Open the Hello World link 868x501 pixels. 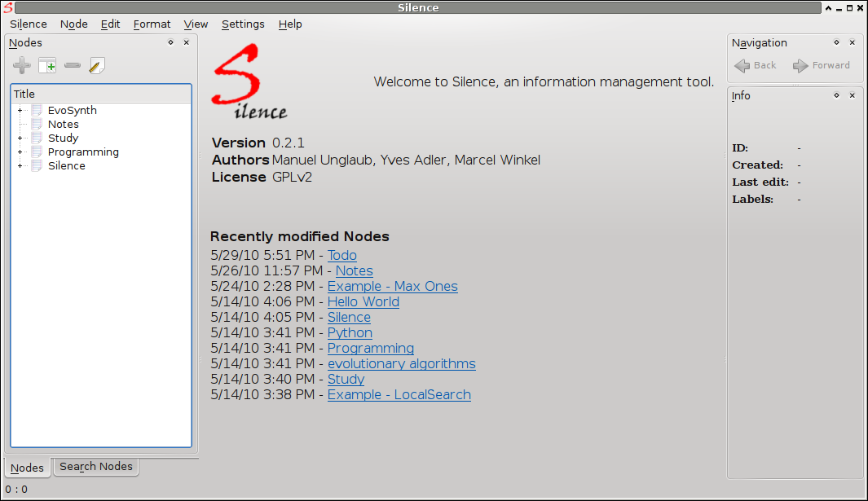click(364, 301)
